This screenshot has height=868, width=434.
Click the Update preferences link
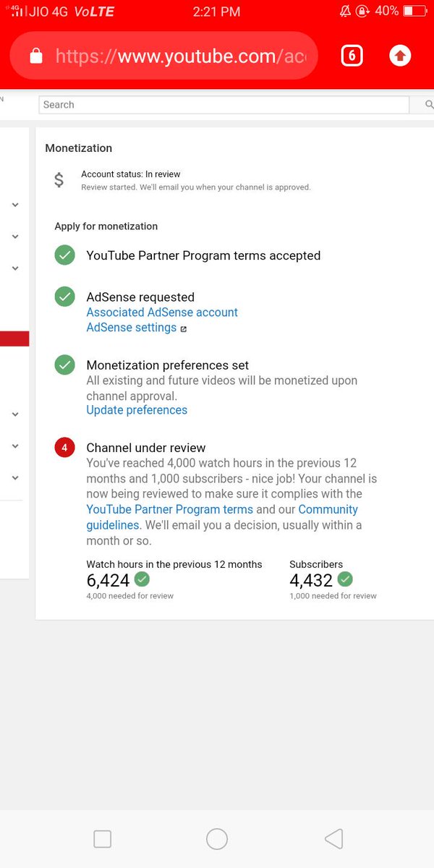pyautogui.click(x=137, y=410)
